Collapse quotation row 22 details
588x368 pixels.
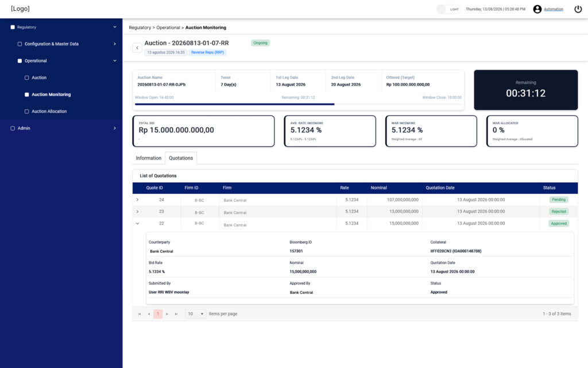(x=137, y=224)
